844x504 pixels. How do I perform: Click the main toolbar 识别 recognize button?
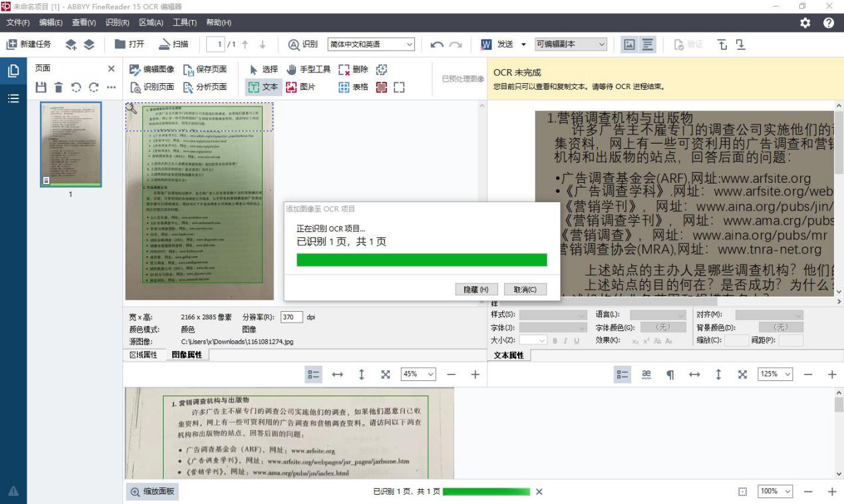point(303,44)
